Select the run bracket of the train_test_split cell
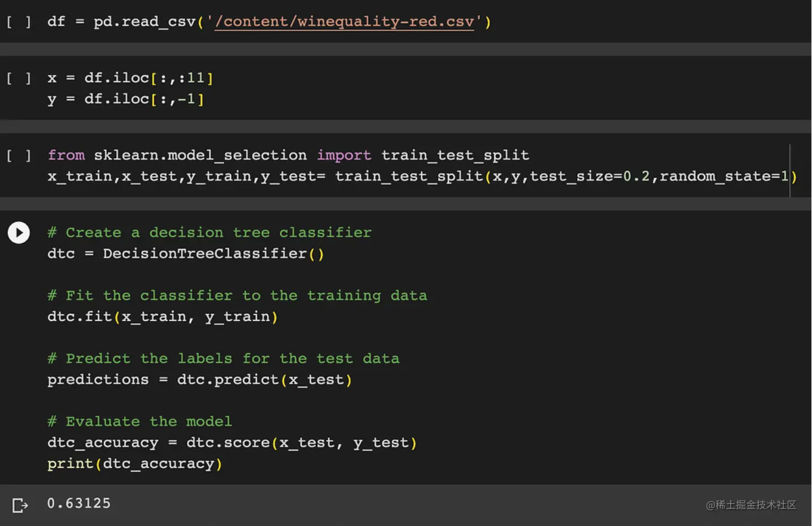The height and width of the screenshot is (526, 812). pyautogui.click(x=19, y=155)
